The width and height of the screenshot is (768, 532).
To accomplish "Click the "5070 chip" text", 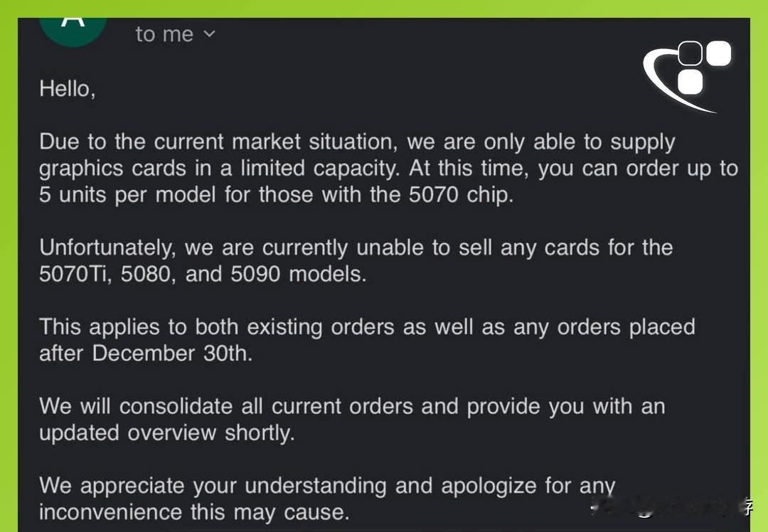I will tap(459, 195).
